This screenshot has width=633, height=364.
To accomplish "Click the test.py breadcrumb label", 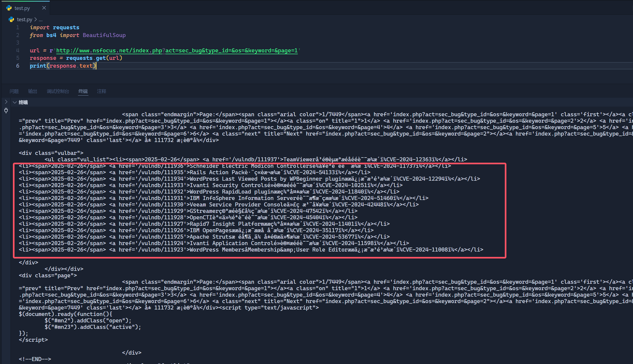I will click(24, 19).
